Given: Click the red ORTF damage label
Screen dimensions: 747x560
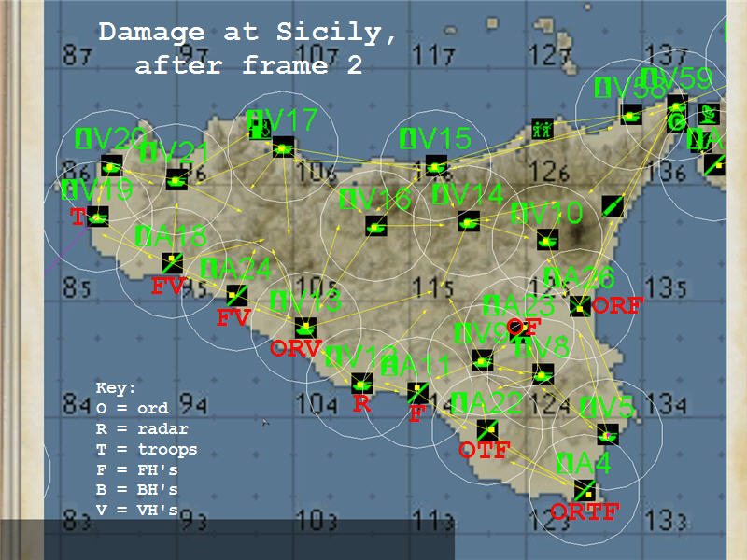Looking at the screenshot, I should tap(585, 511).
